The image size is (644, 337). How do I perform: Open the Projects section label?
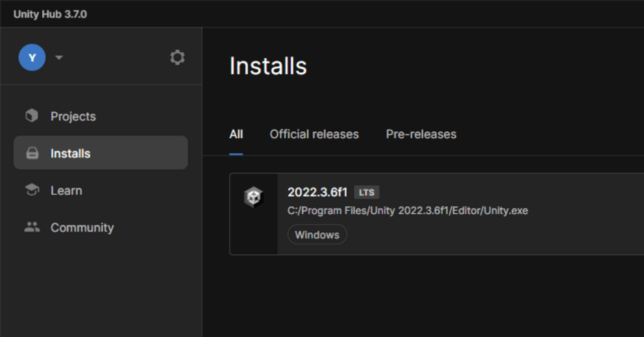click(73, 116)
